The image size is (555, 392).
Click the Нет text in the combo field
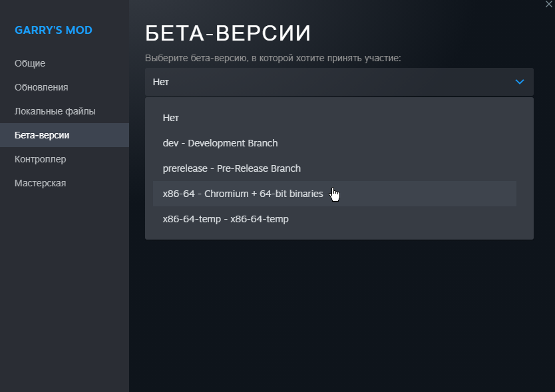tap(161, 82)
